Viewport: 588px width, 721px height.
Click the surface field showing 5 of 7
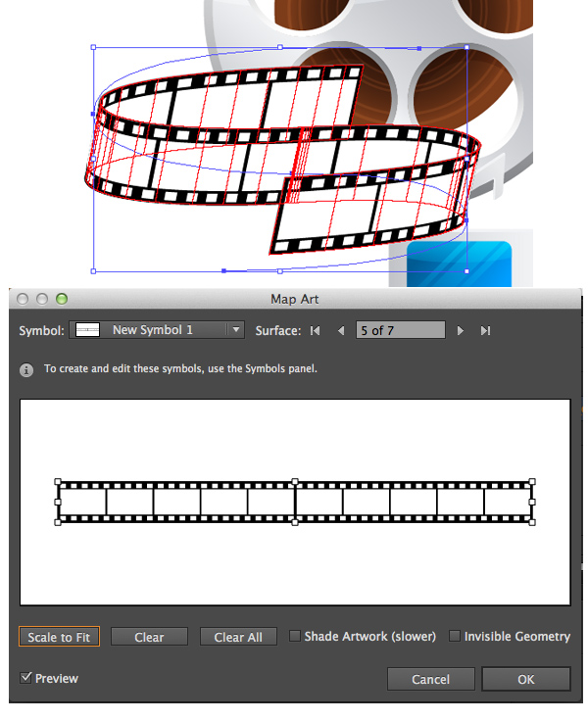point(400,330)
